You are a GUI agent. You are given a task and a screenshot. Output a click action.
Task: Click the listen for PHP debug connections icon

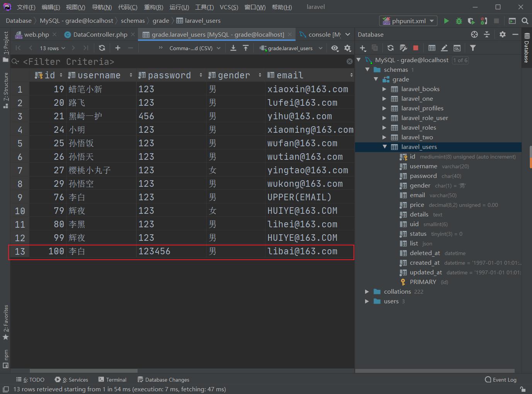[484, 21]
